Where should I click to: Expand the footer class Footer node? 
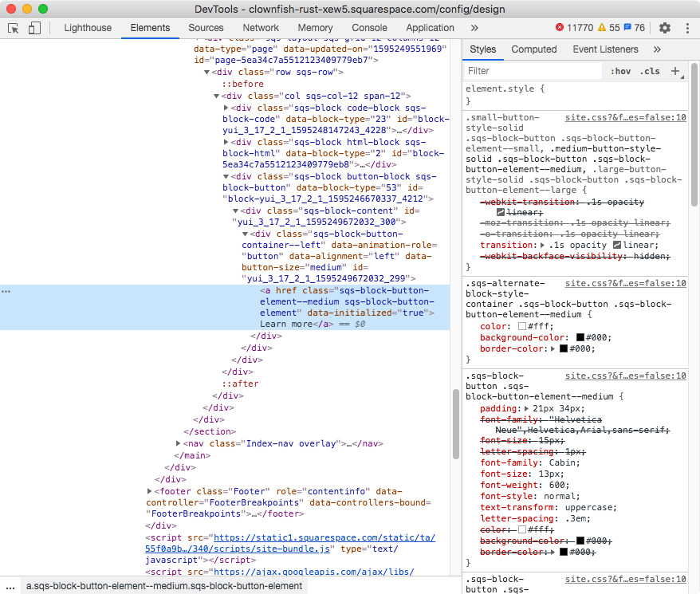[150, 491]
